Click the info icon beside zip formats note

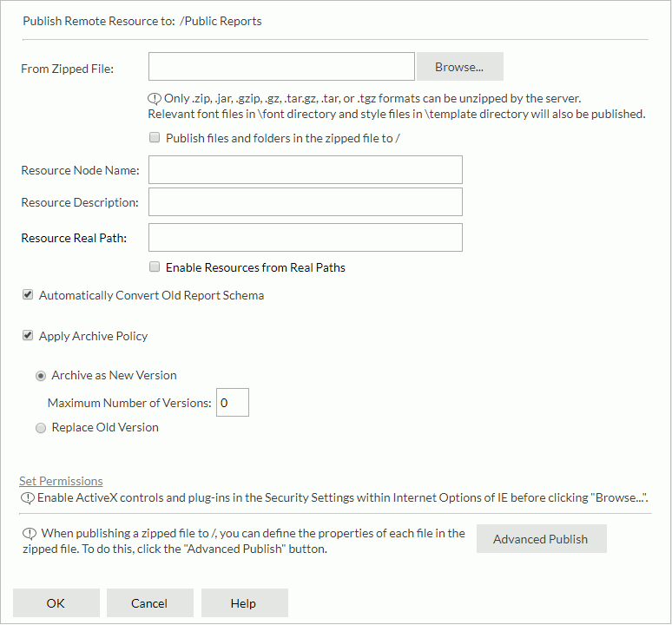tap(155, 99)
